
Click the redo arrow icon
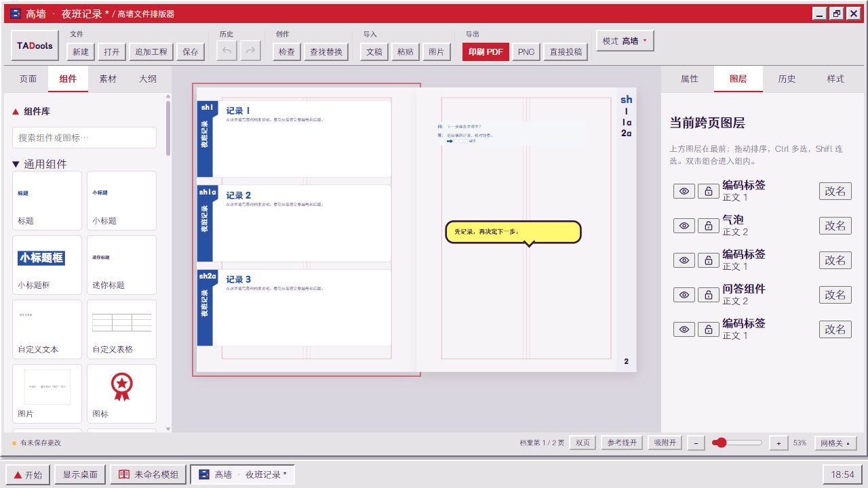(251, 52)
